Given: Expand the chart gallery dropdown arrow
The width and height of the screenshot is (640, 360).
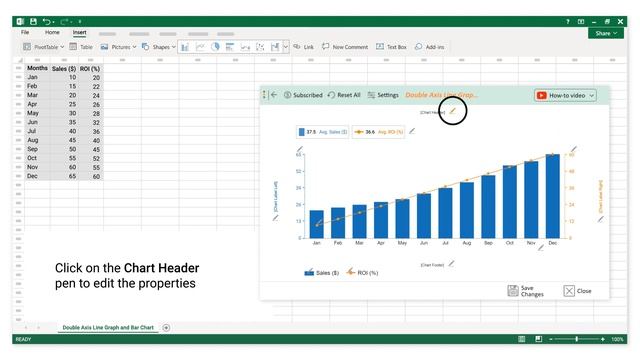Looking at the screenshot, I should point(286,47).
